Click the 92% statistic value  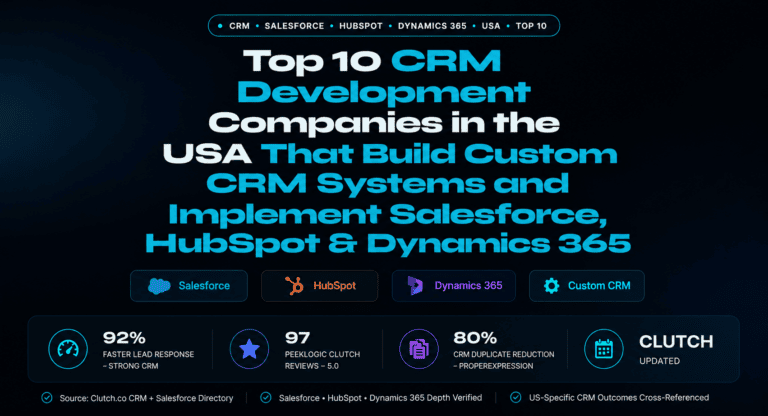pos(124,338)
